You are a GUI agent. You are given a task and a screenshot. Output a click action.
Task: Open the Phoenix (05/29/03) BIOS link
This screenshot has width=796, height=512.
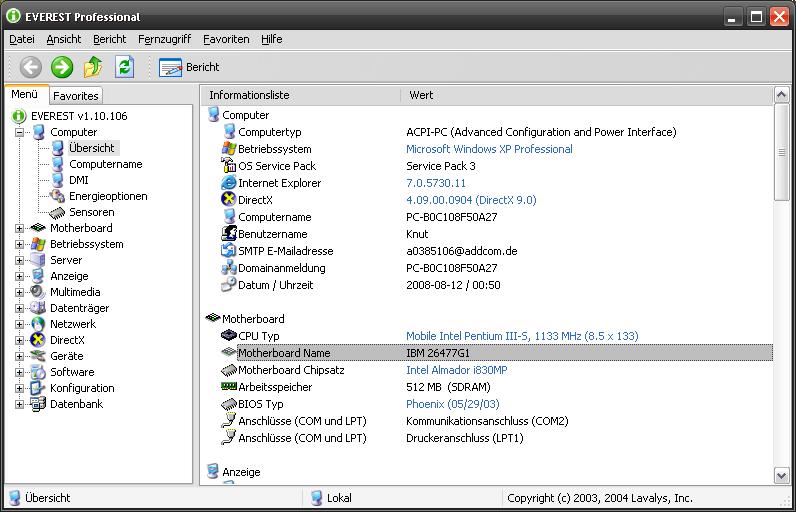(452, 404)
